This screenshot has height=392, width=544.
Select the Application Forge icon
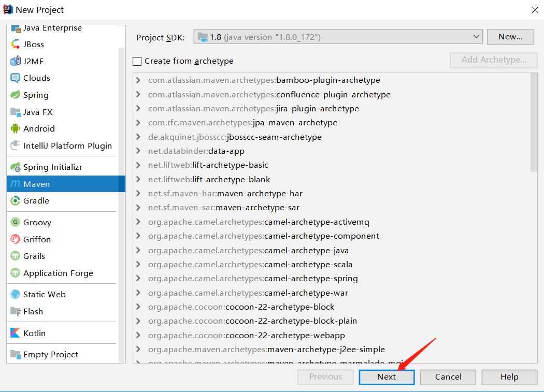pyautogui.click(x=15, y=273)
